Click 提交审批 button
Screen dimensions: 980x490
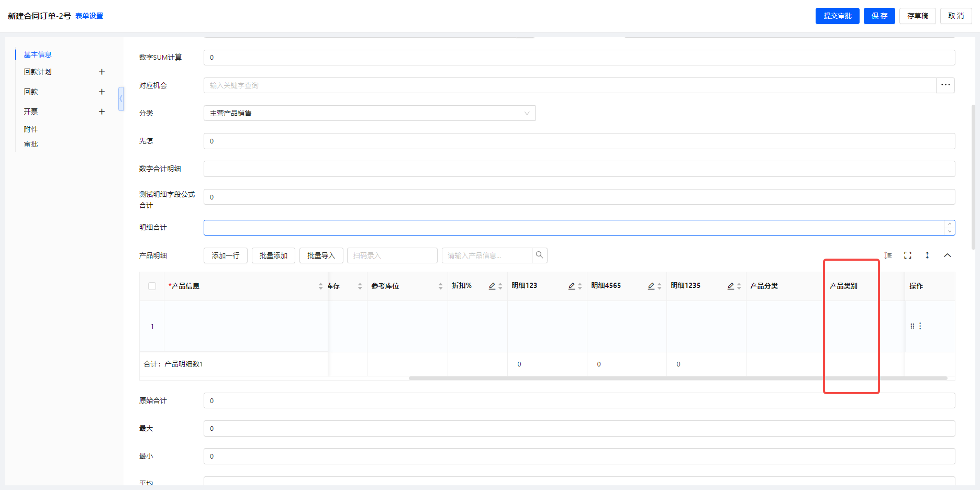[837, 16]
